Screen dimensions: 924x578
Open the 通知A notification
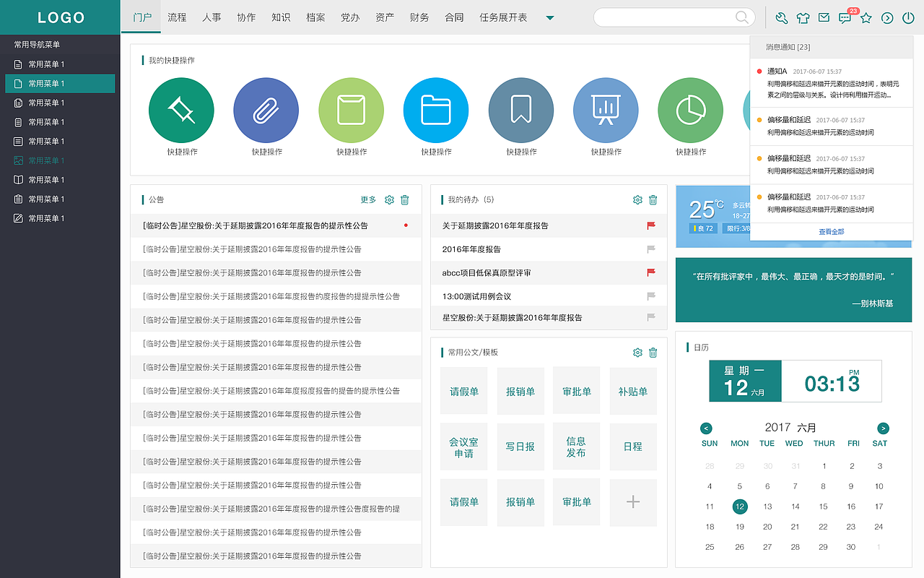click(x=832, y=83)
